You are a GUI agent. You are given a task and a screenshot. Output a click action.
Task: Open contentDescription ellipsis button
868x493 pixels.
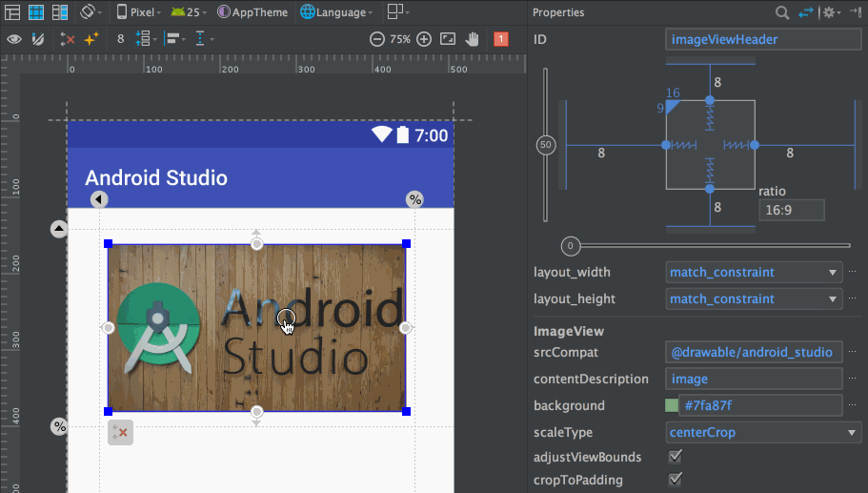pyautogui.click(x=852, y=378)
